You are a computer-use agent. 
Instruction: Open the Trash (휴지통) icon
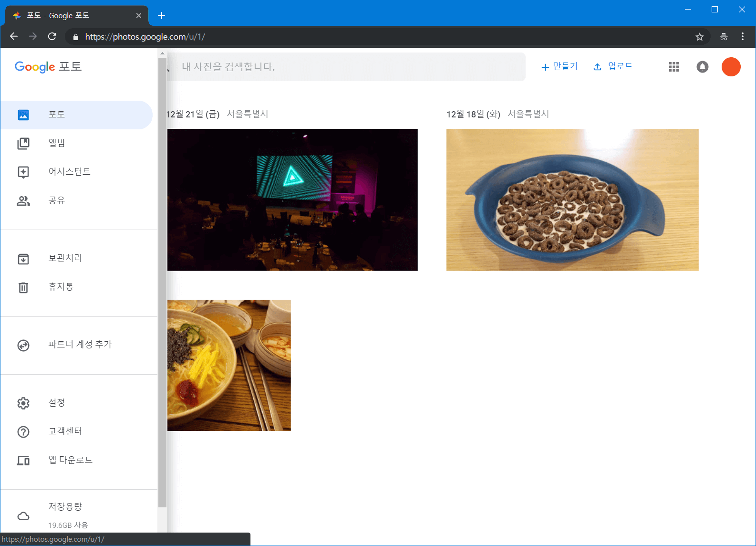coord(23,287)
